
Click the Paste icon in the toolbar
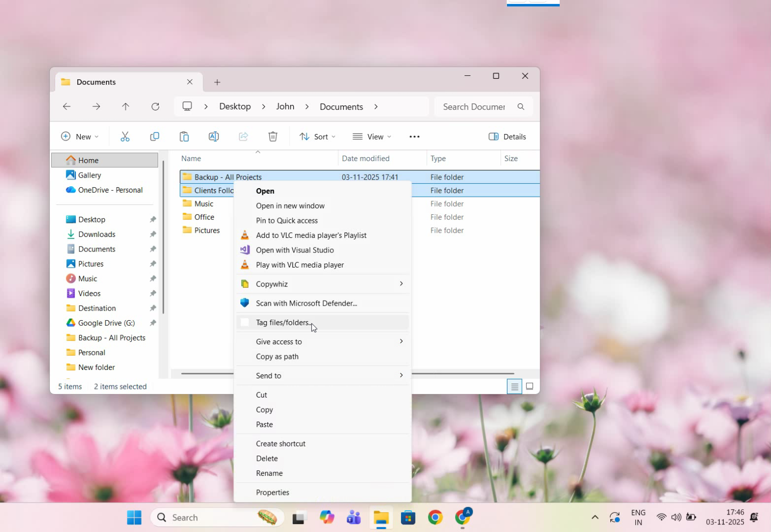184,136
